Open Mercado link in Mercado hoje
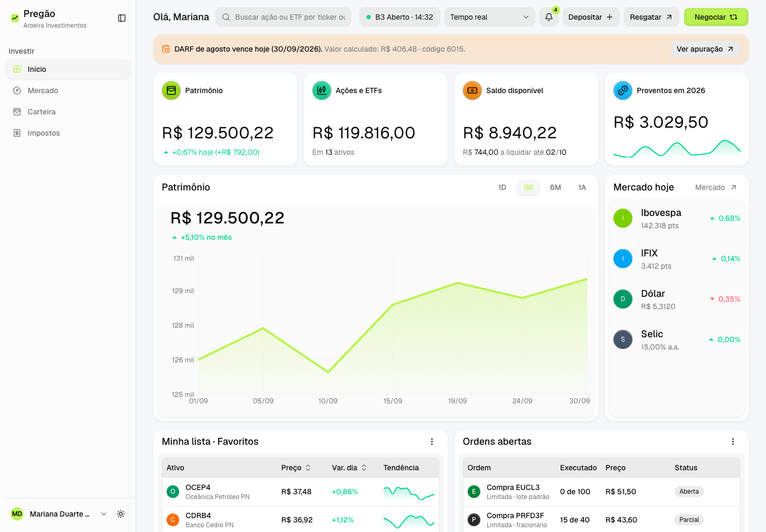766x532 pixels. coord(716,187)
